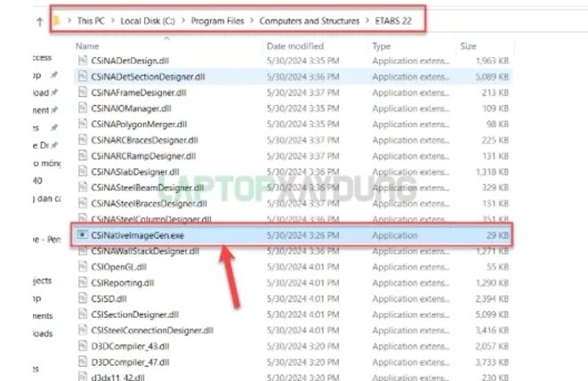The width and height of the screenshot is (588, 381).
Task: Click the CSiNAIOManager.dll file icon
Action: 83,108
